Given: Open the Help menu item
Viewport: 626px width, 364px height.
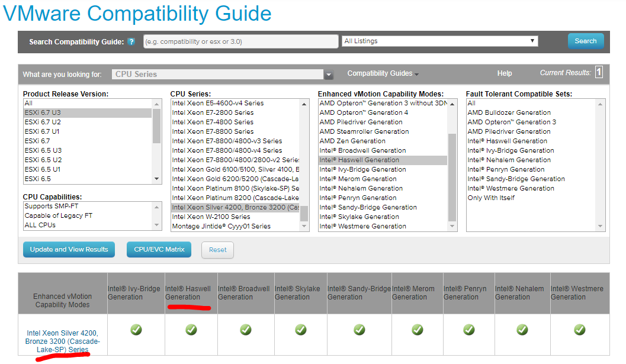Looking at the screenshot, I should click(504, 73).
